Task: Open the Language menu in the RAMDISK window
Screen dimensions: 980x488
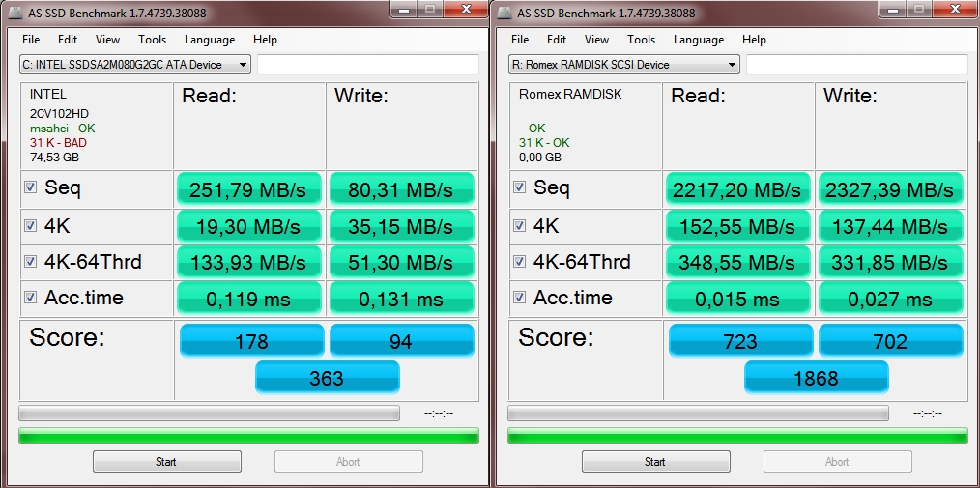Action: pos(698,40)
